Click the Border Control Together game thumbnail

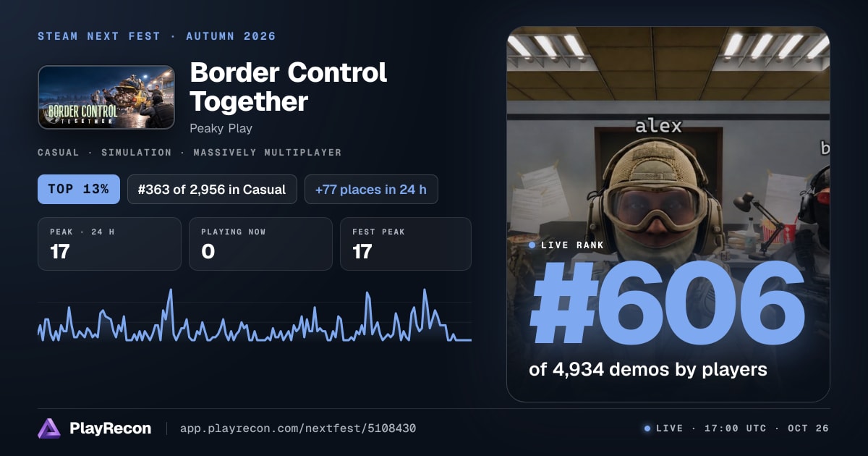tap(106, 98)
